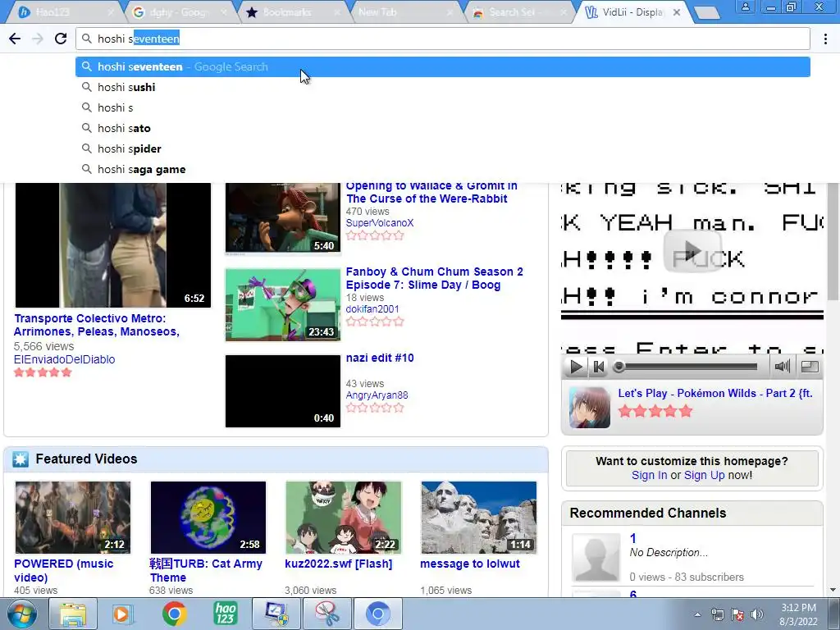
Task: Open the 'message to lolwut' title link
Action: (x=470, y=564)
